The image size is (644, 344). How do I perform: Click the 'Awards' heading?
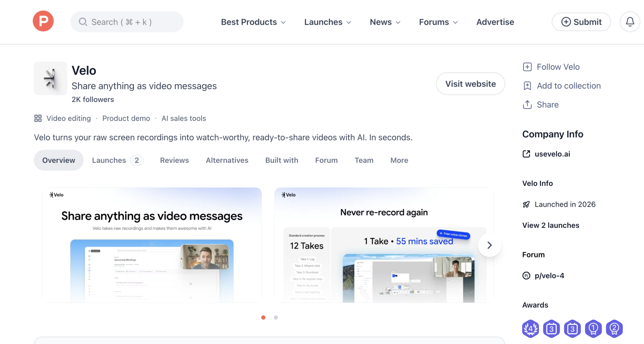tap(535, 305)
